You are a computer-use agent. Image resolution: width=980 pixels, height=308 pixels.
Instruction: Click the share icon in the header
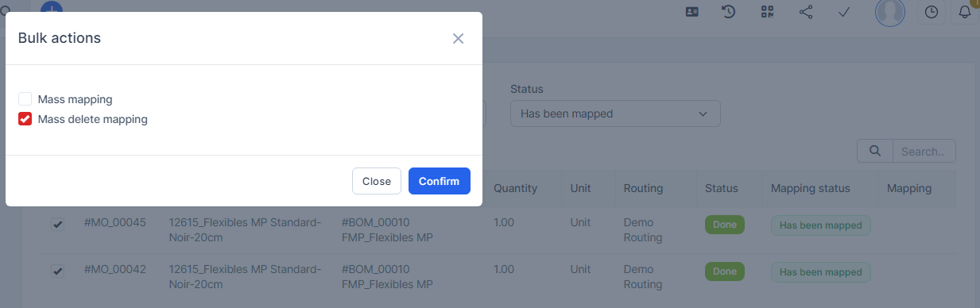pyautogui.click(x=806, y=12)
